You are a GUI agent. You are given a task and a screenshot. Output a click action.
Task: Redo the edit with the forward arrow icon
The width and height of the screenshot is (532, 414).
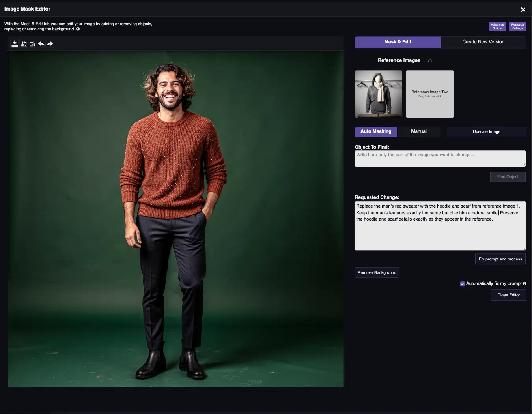(50, 44)
